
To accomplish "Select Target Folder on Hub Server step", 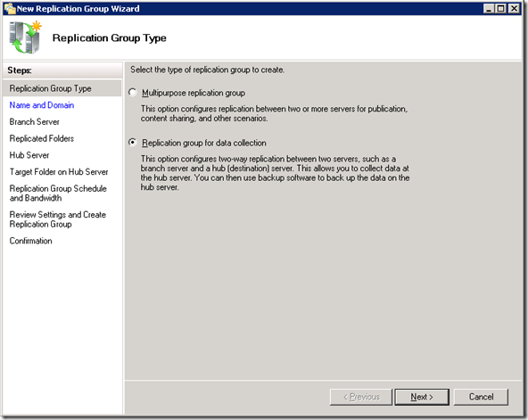I will click(59, 172).
